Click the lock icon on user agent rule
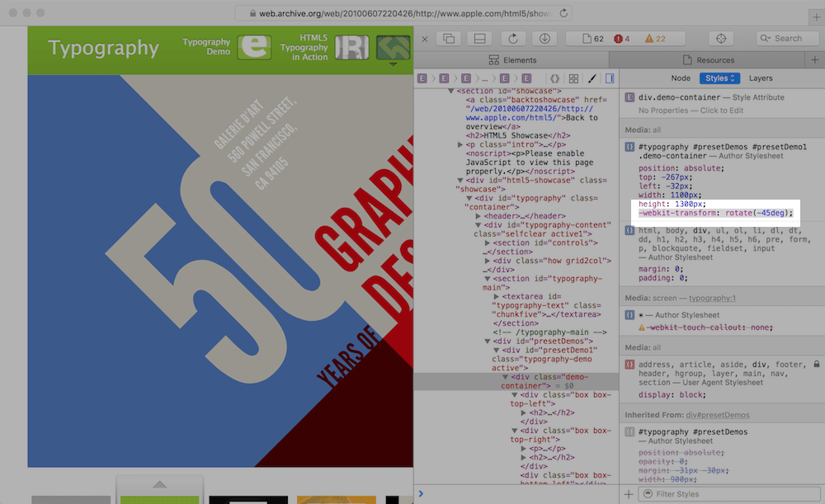825x504 pixels. tap(817, 364)
